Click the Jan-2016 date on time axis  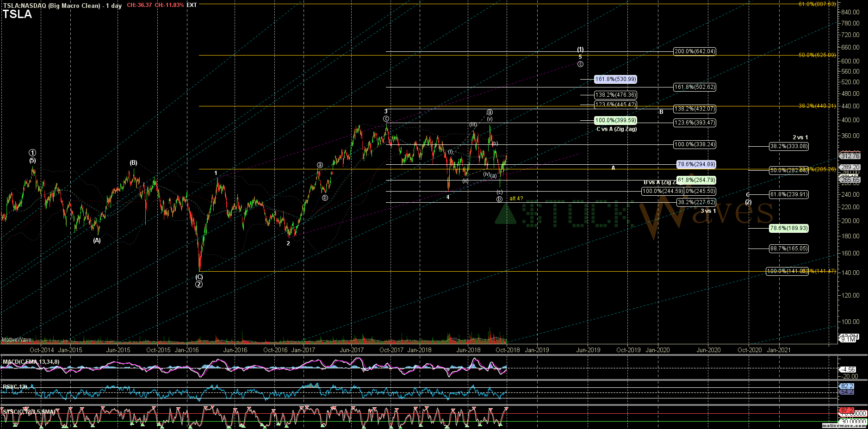click(186, 350)
